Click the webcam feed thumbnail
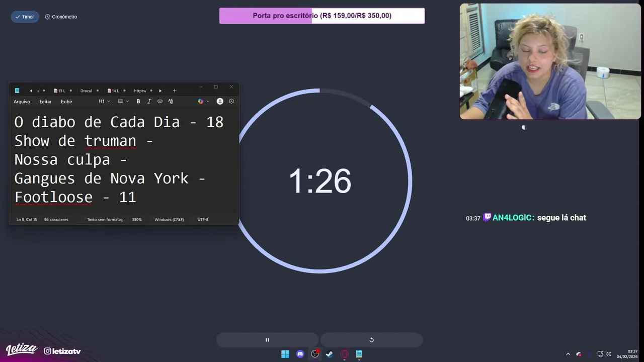The width and height of the screenshot is (644, 362). [x=550, y=61]
